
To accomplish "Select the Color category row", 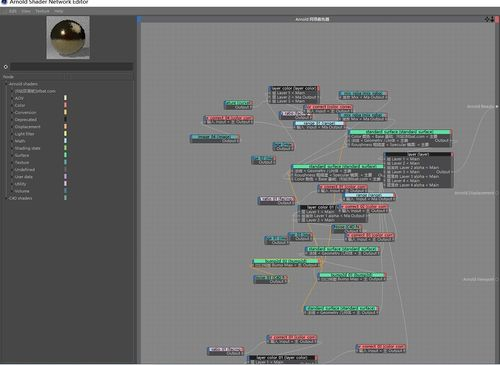I will (20, 105).
